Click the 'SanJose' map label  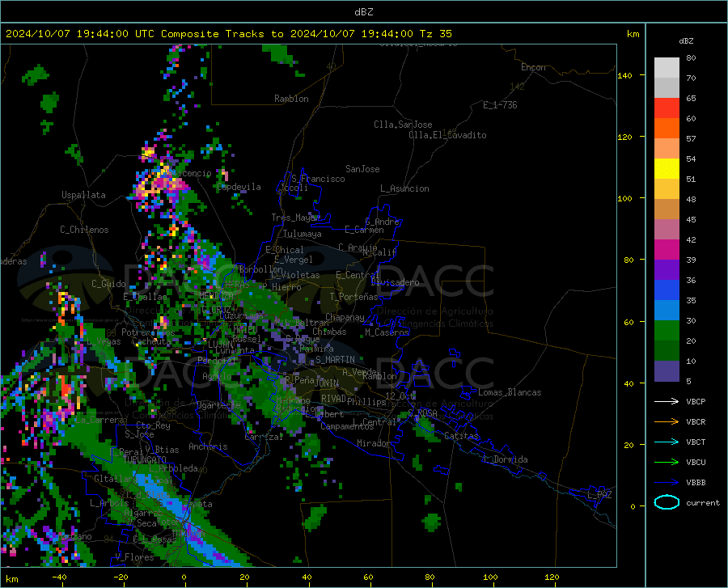(362, 169)
